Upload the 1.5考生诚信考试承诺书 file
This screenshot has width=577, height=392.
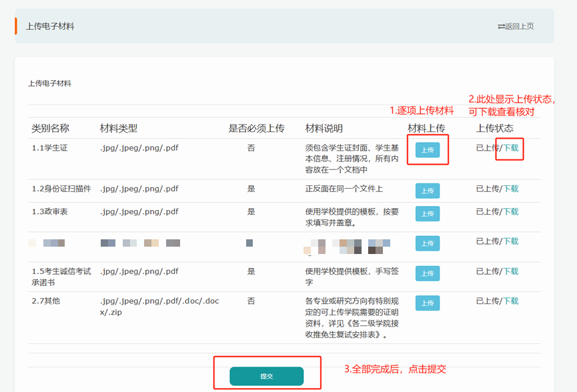(x=428, y=273)
